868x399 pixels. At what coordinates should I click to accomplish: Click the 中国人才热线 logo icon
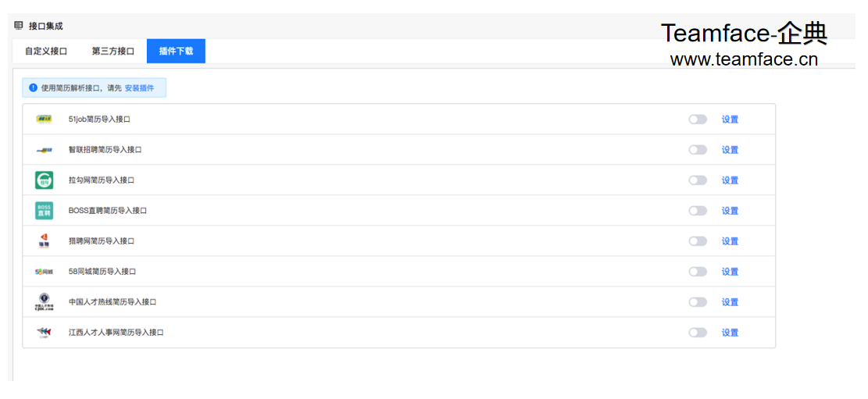44,302
